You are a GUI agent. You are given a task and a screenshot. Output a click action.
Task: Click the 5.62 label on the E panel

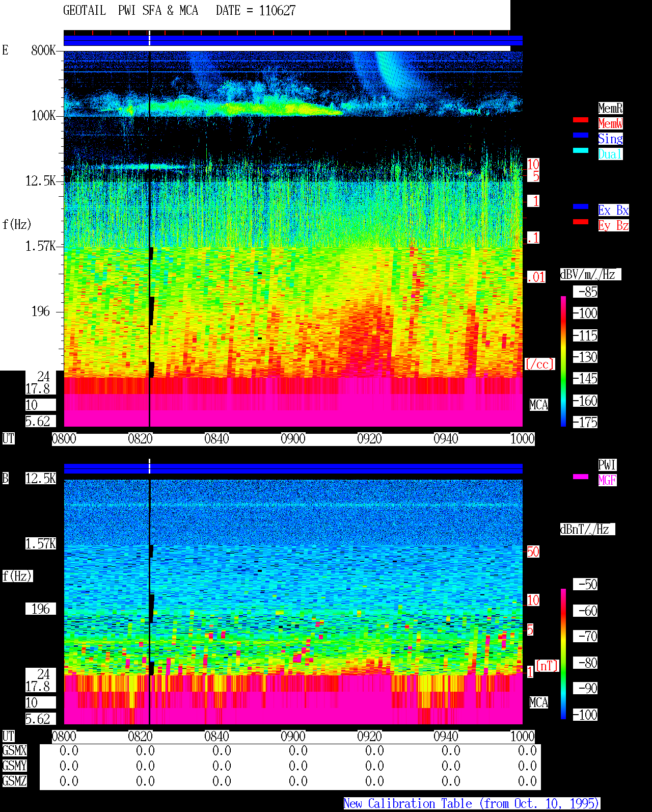[x=41, y=421]
